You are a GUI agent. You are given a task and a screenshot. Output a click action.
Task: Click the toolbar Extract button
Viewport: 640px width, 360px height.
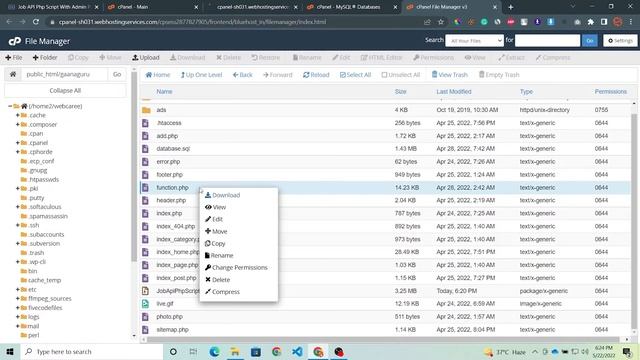click(x=511, y=58)
